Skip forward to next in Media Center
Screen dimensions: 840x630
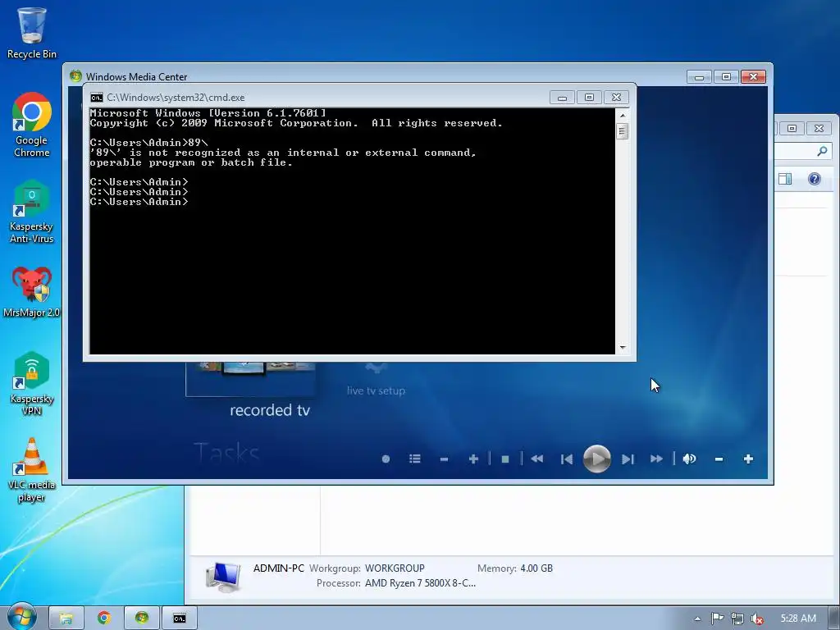(628, 459)
